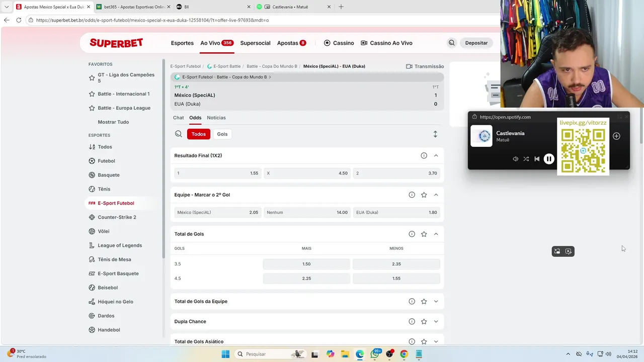Open Dardos in the sports sidebar
Image resolution: width=644 pixels, height=362 pixels.
[x=106, y=316]
